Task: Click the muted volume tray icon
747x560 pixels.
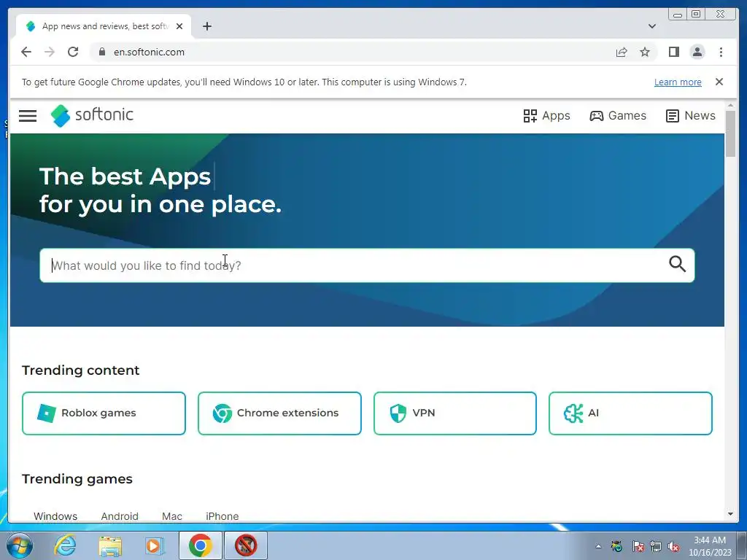Action: 673,546
